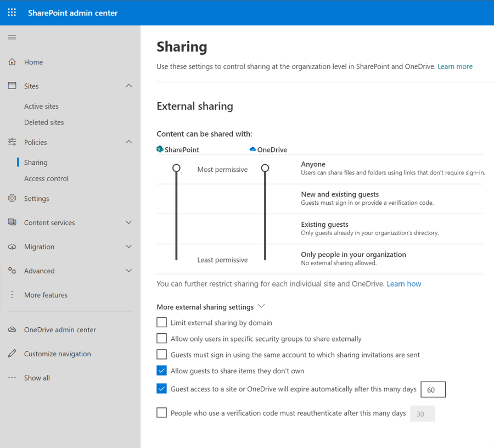Click the Settings gear icon
494x448 pixels.
point(12,198)
